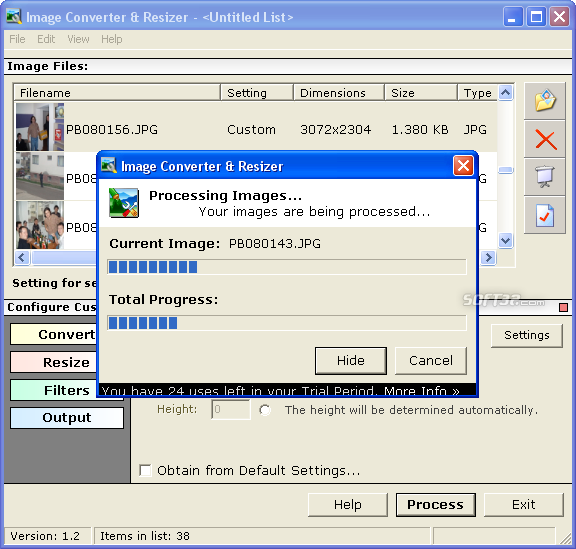Maximize the Image Converter & Resizer window

[x=536, y=17]
